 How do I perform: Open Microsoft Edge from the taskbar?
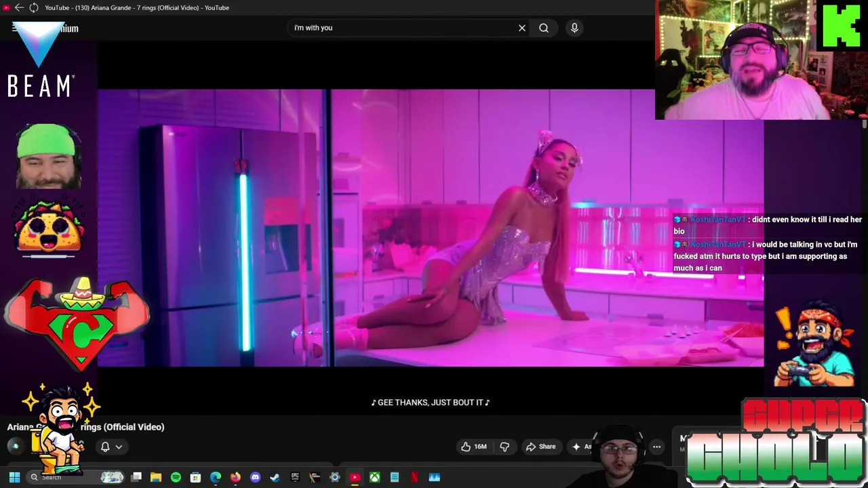216,477
